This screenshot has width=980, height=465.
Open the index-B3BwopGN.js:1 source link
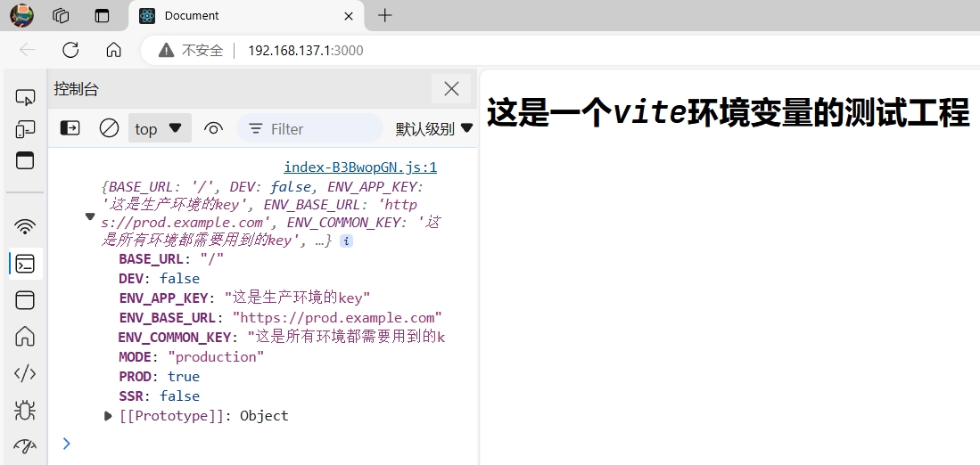click(x=359, y=167)
